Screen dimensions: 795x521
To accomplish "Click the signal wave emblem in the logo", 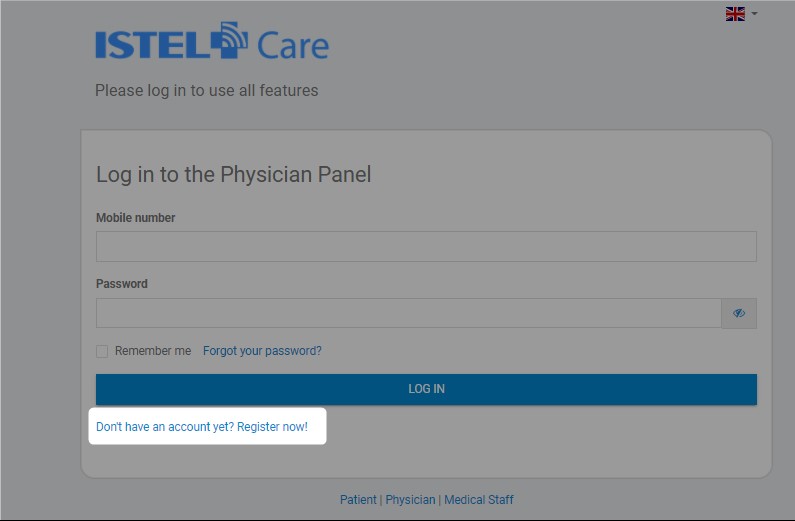I will 229,40.
